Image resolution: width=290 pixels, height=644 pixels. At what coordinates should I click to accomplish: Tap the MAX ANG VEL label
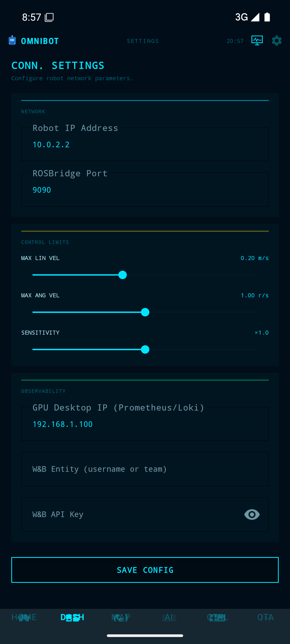40,295
